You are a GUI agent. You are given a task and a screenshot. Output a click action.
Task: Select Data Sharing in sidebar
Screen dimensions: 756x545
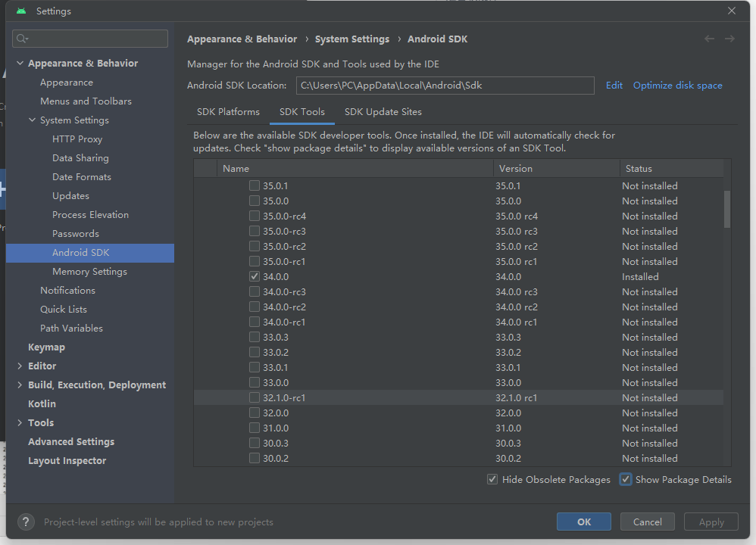(80, 157)
